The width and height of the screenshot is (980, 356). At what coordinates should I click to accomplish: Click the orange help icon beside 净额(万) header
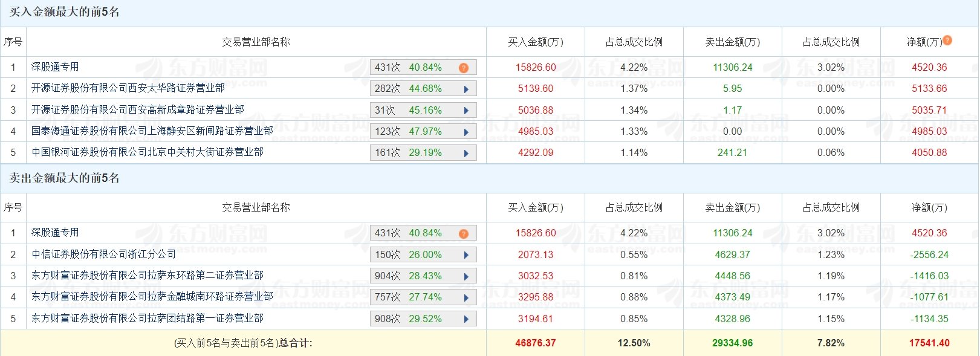pyautogui.click(x=947, y=40)
